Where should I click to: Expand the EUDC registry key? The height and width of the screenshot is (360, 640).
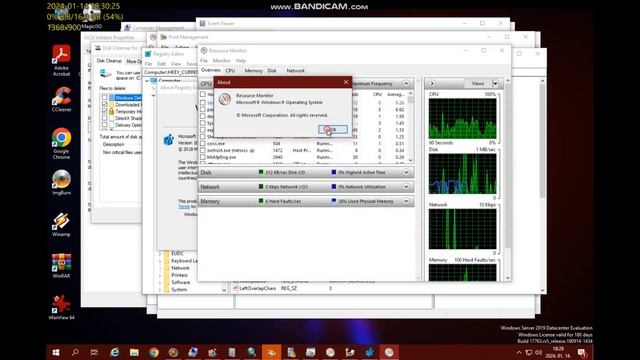(x=160, y=253)
